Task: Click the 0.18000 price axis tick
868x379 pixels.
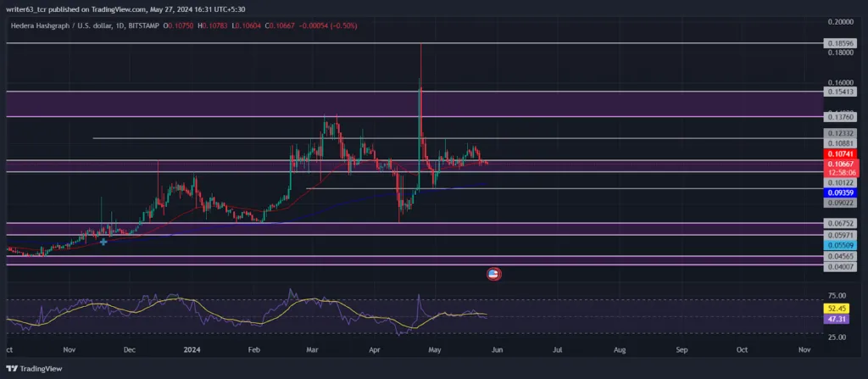Action: pyautogui.click(x=840, y=53)
